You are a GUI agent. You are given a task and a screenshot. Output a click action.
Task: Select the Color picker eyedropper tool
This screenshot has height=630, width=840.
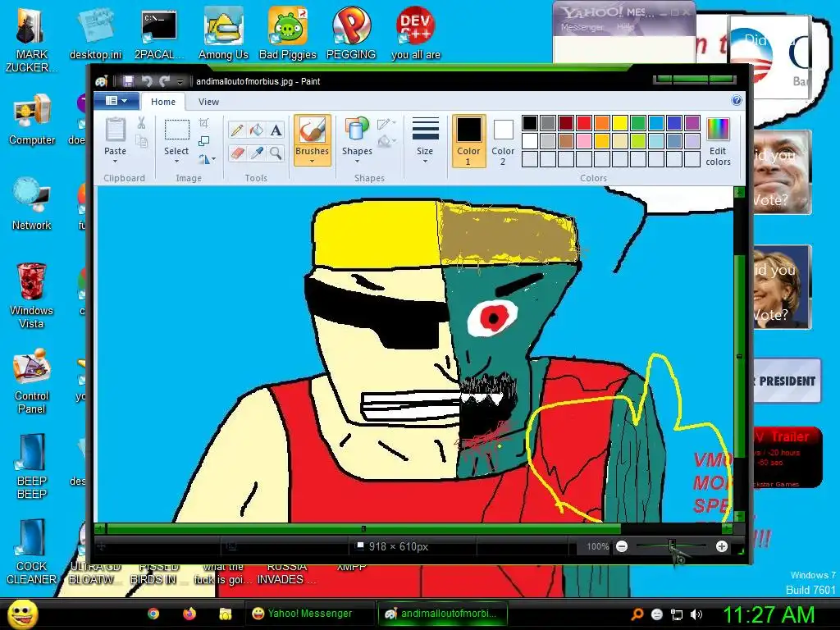pos(257,153)
